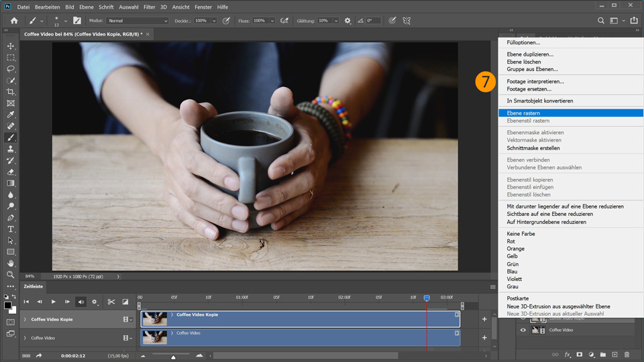Open the timeline settings gear
This screenshot has height=362, width=644.
coord(95,302)
